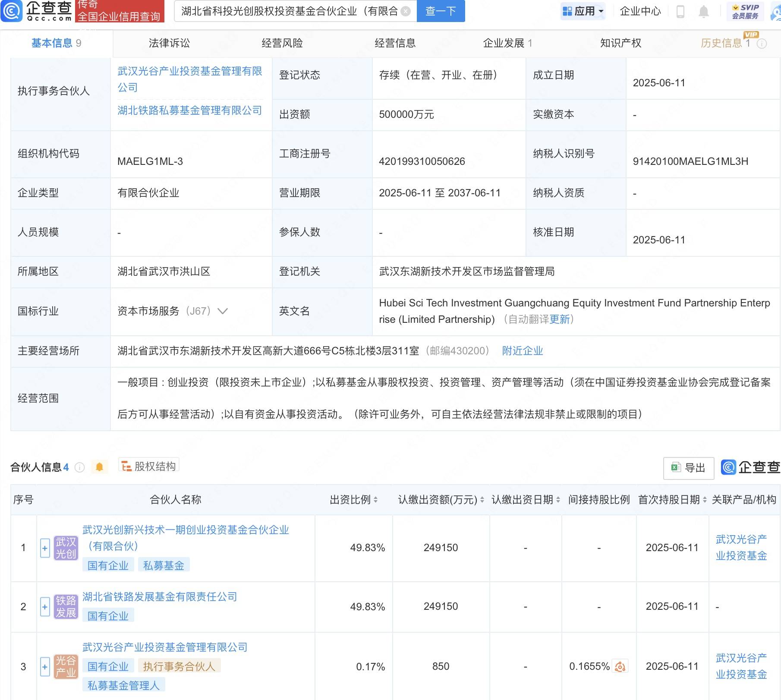Image resolution: width=781 pixels, height=700 pixels.
Task: Sort by 首次持股日期 column arrows
Action: coord(705,500)
